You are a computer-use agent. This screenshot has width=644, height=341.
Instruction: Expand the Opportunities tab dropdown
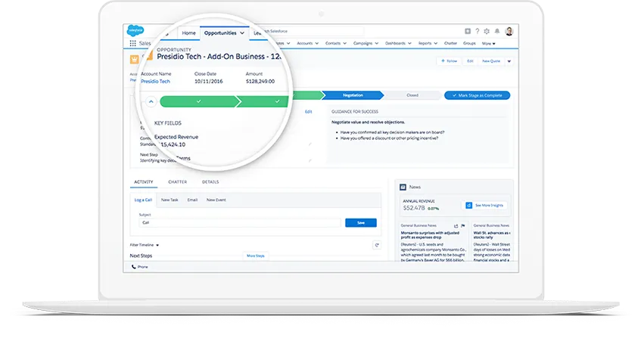click(x=242, y=33)
